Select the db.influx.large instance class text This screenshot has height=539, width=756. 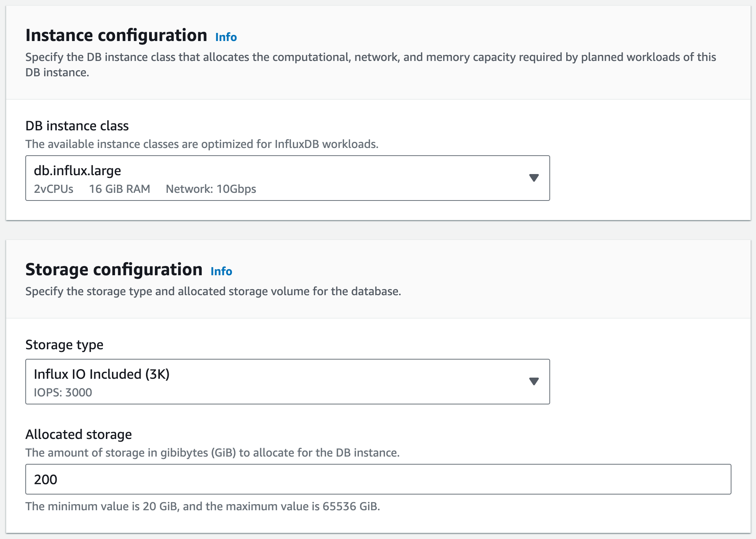pyautogui.click(x=77, y=171)
